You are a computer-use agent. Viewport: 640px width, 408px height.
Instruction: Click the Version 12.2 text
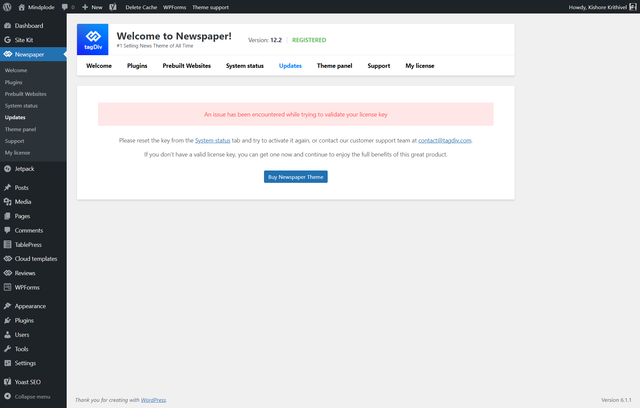coord(265,40)
